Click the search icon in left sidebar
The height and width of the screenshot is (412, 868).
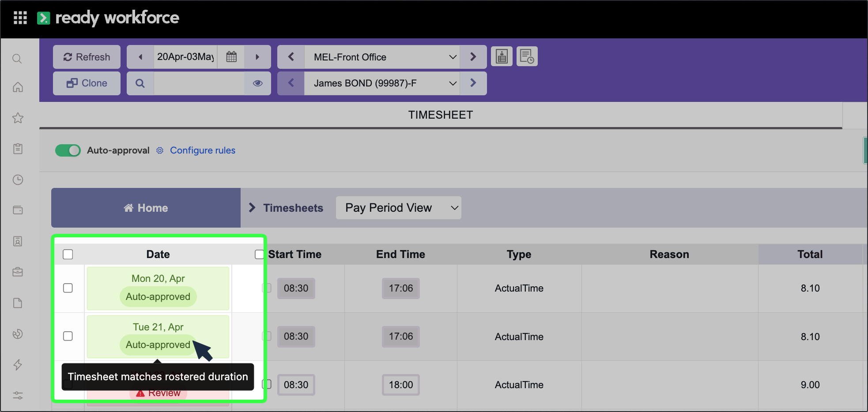17,59
